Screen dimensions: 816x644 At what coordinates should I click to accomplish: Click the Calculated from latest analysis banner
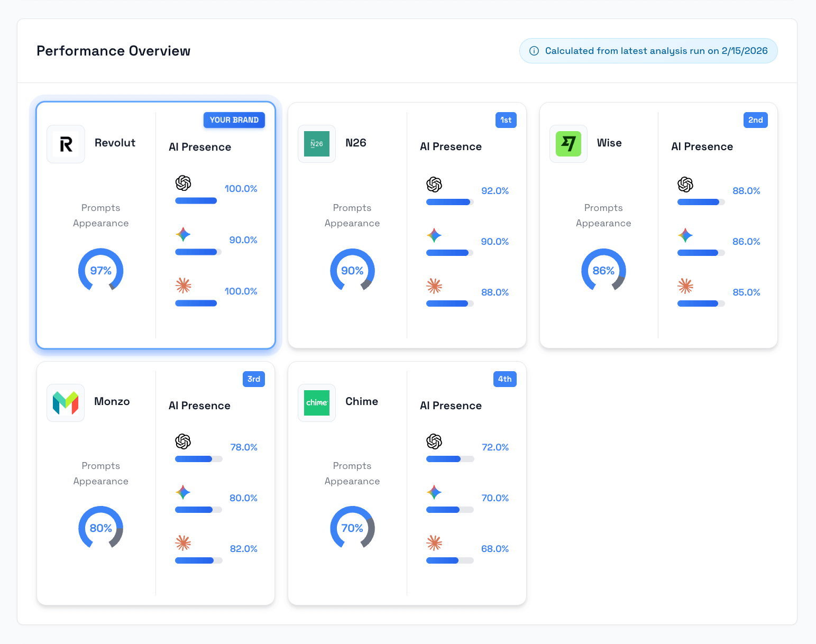[x=648, y=51]
